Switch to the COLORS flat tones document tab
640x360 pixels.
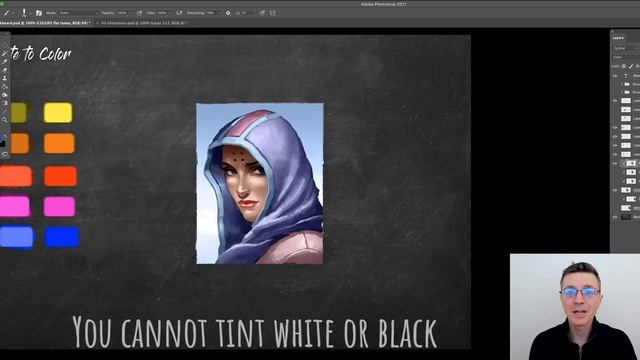tap(45, 23)
